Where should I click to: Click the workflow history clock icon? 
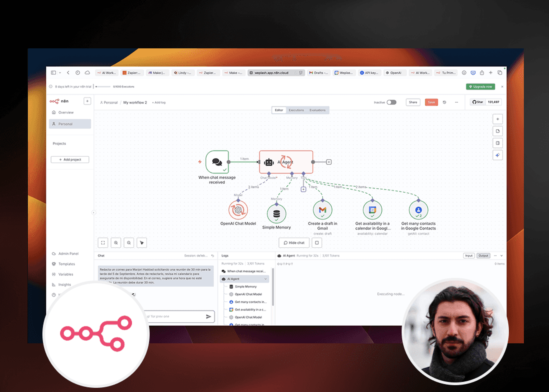click(444, 102)
